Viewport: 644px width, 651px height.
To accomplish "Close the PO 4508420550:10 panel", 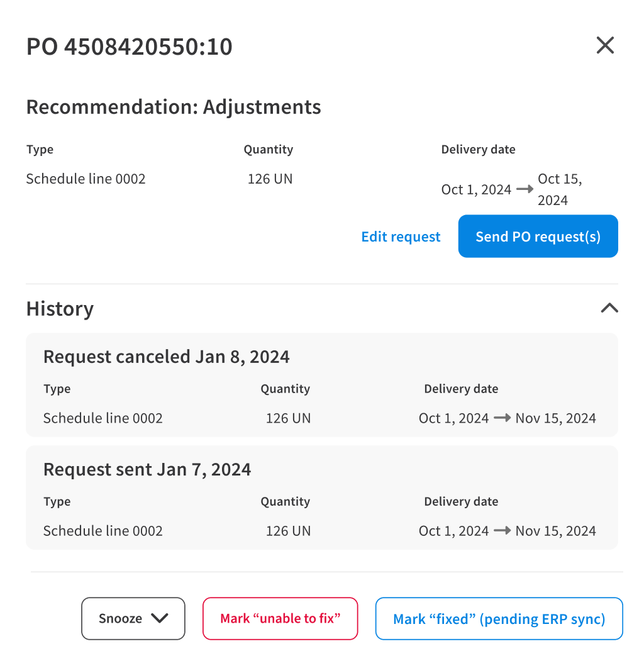I will pos(605,45).
